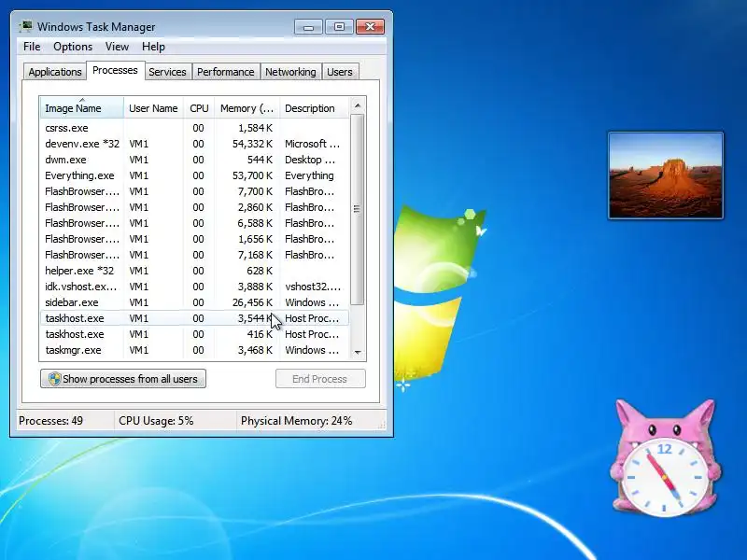Sort by Memory column header
Viewport: 747px width, 560px height.
tap(247, 108)
